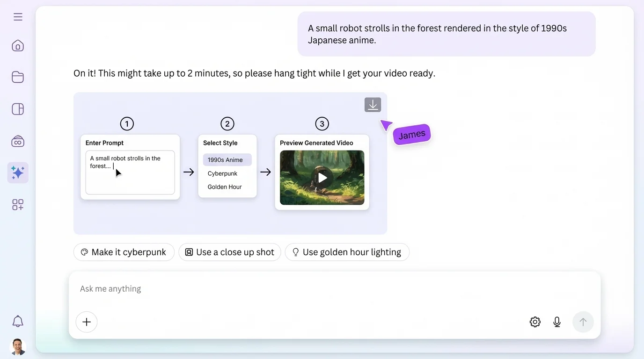Open the Projects folder icon in sidebar
Screen dimensions: 644x359
coord(18,77)
